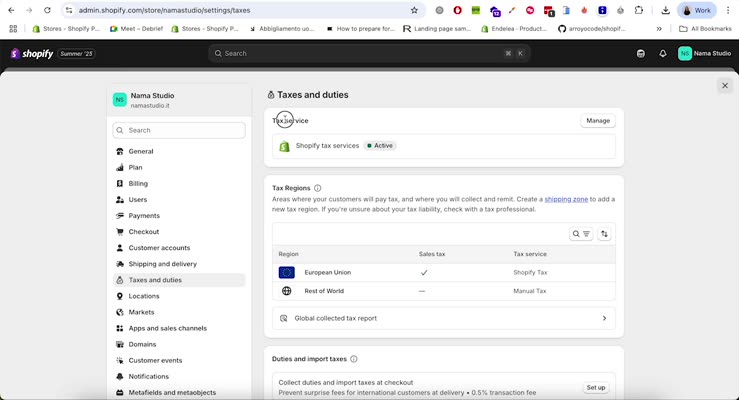
Task: Click search and filter tax regions button
Action: click(x=581, y=234)
